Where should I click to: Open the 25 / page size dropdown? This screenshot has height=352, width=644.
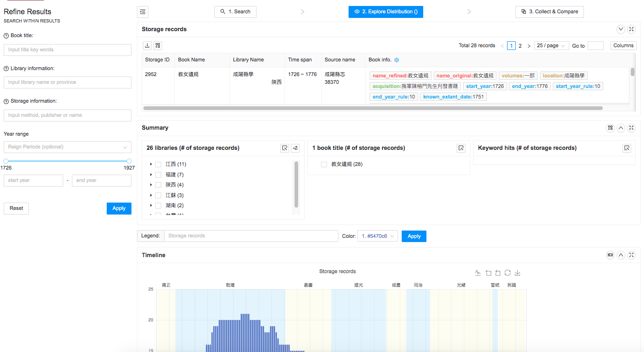click(x=551, y=46)
